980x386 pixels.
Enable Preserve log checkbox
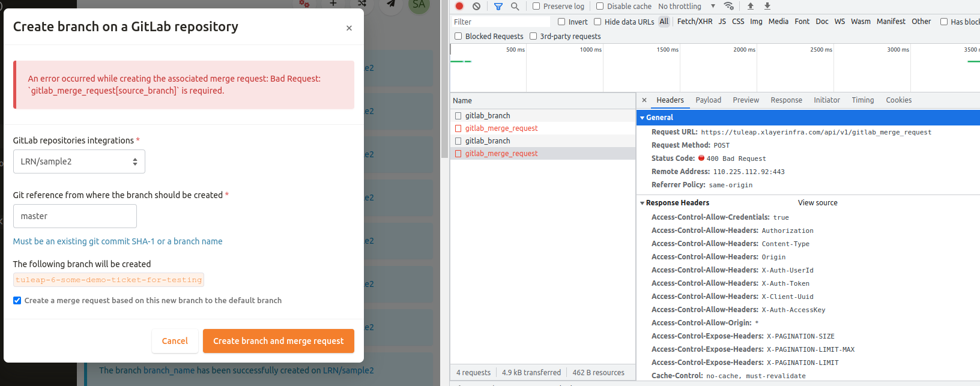(536, 6)
